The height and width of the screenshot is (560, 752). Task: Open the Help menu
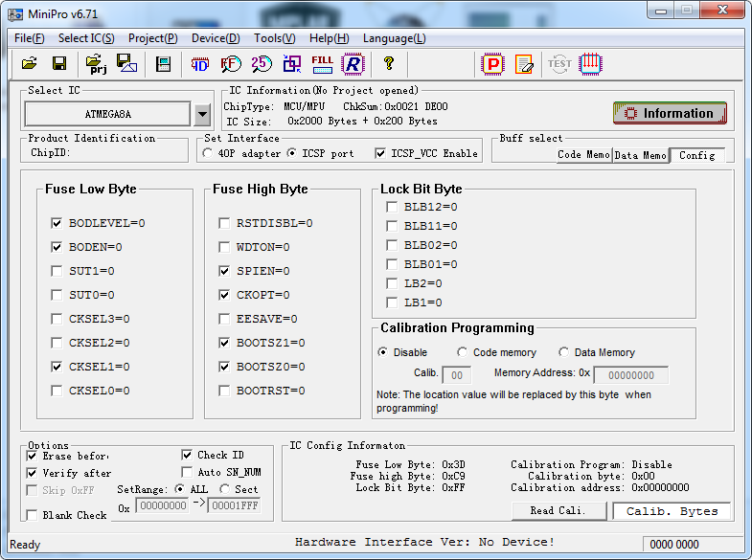pos(329,38)
